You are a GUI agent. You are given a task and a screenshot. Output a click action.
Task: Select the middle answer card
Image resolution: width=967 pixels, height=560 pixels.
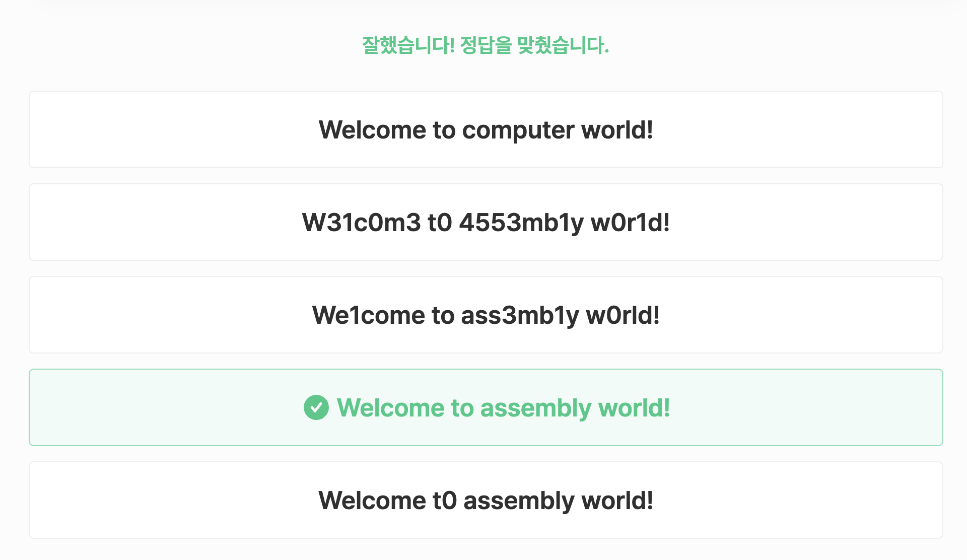[x=486, y=315]
